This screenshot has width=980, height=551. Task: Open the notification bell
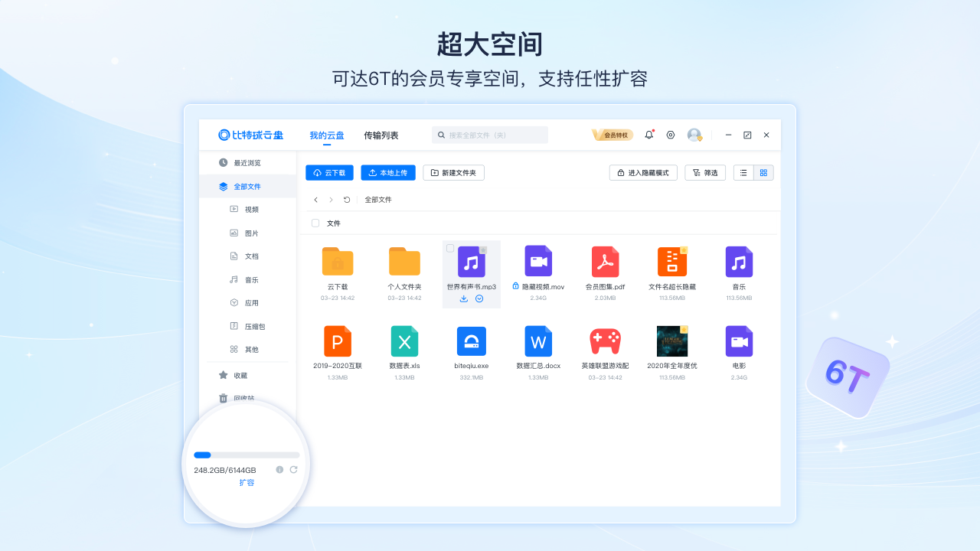[x=648, y=135]
